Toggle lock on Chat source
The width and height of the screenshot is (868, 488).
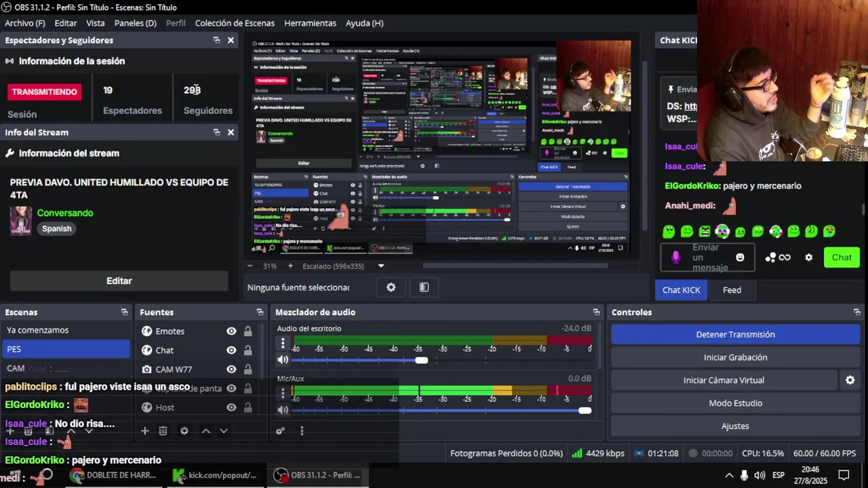point(248,350)
